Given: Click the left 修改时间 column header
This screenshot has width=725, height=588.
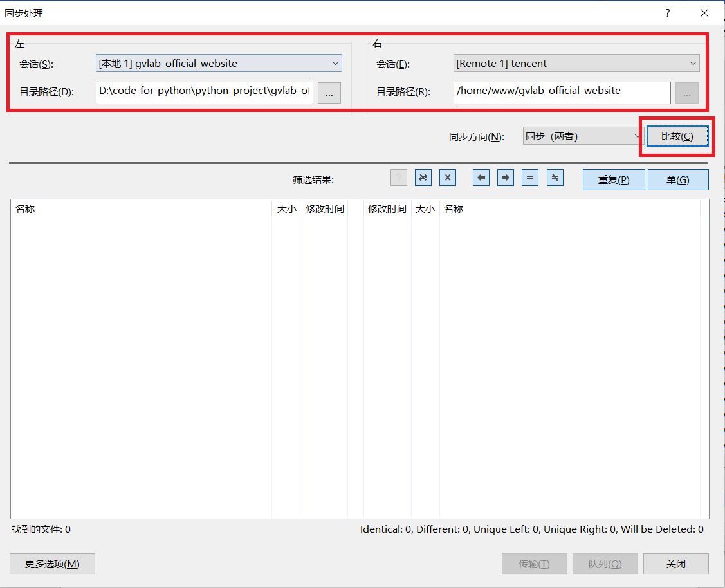Looking at the screenshot, I should pos(324,209).
